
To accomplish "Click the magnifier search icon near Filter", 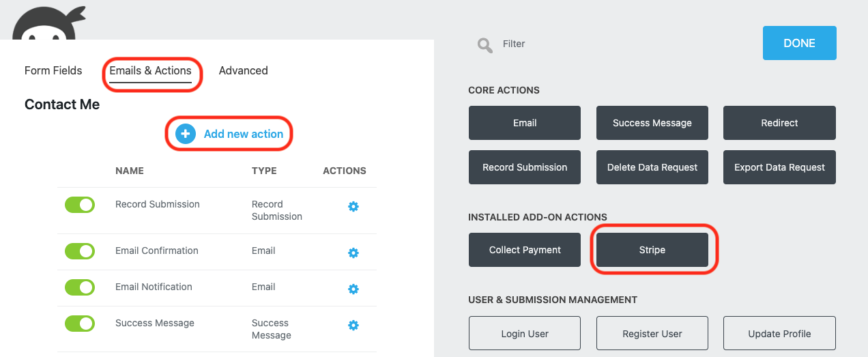I will point(485,46).
